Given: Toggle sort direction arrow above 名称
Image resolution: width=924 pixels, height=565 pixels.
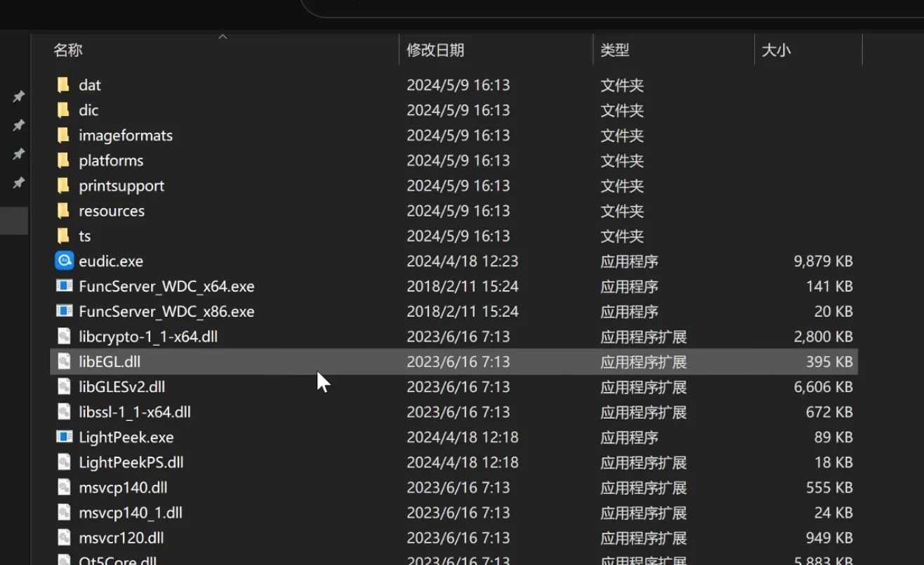Looking at the screenshot, I should [223, 37].
